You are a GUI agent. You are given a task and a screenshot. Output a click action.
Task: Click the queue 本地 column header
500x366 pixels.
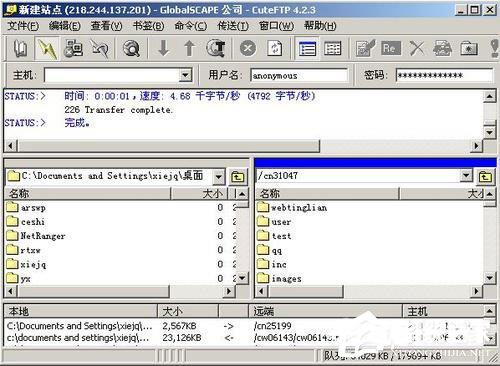(x=80, y=311)
